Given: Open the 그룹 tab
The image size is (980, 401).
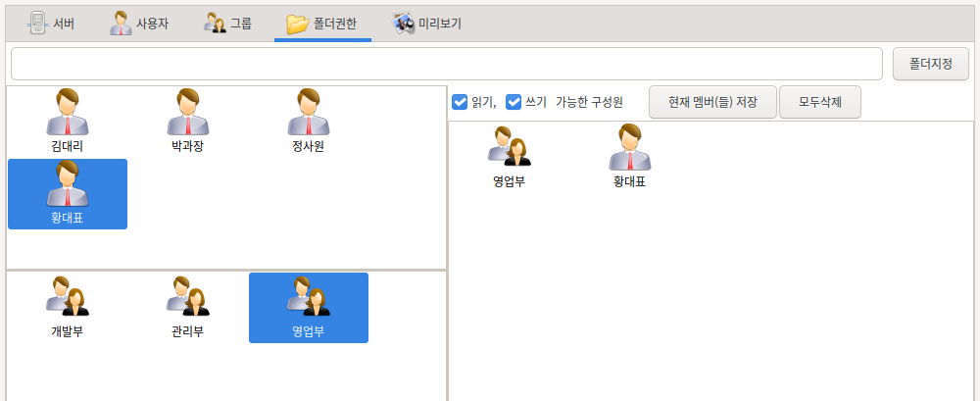Looking at the screenshot, I should (x=227, y=25).
